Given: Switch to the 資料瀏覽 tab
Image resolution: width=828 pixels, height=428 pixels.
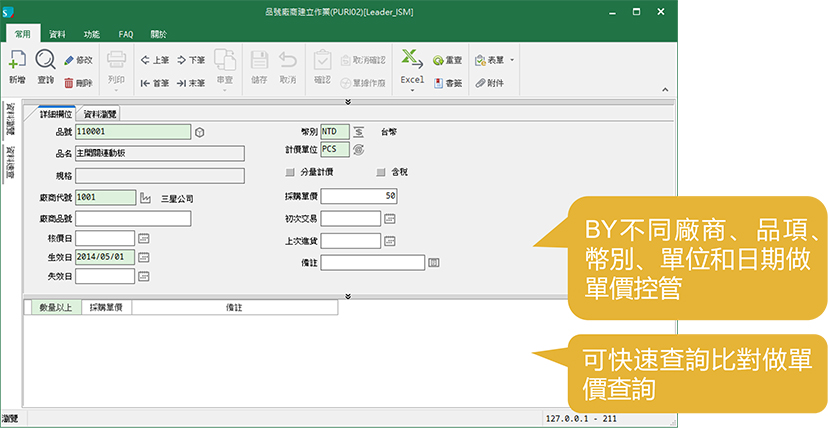Looking at the screenshot, I should [100, 114].
